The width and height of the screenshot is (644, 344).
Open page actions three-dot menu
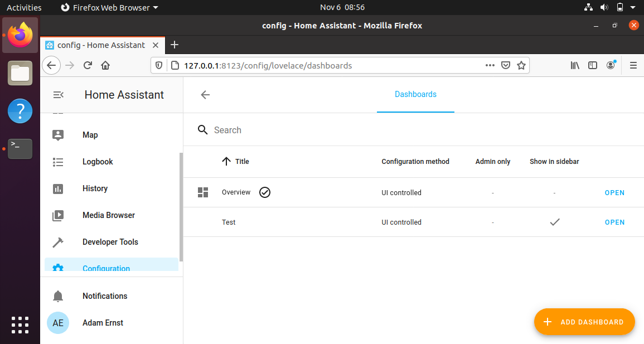click(490, 65)
